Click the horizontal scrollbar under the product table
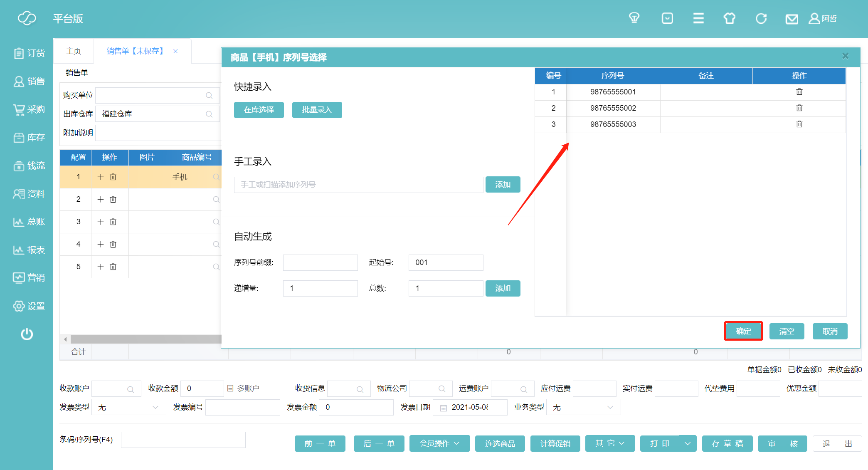The height and width of the screenshot is (470, 868). pyautogui.click(x=145, y=339)
